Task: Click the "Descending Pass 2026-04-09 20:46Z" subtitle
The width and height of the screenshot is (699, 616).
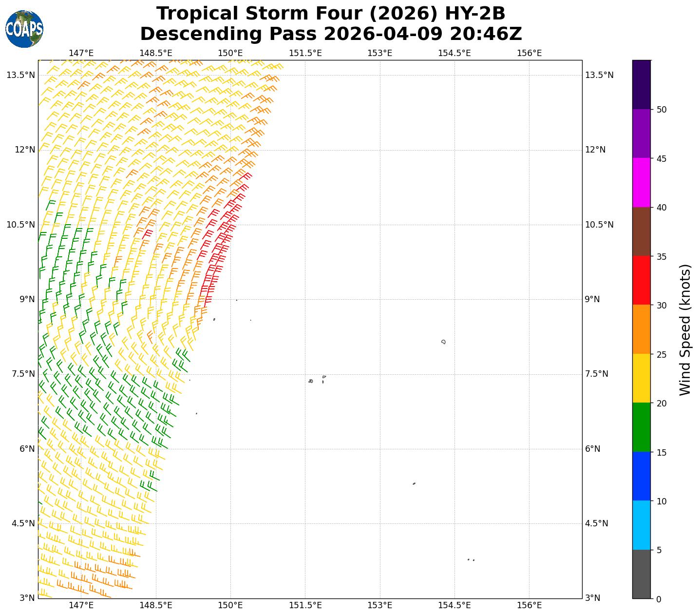Action: (x=331, y=34)
